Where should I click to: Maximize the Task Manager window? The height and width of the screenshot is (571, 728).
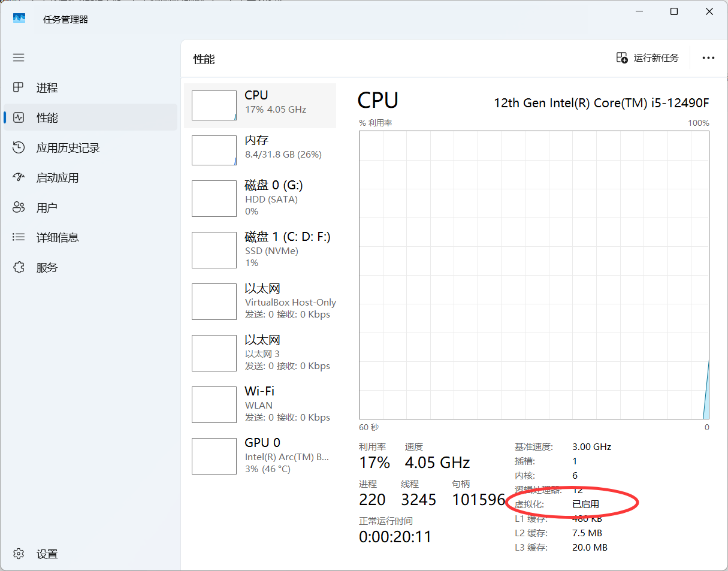point(674,11)
